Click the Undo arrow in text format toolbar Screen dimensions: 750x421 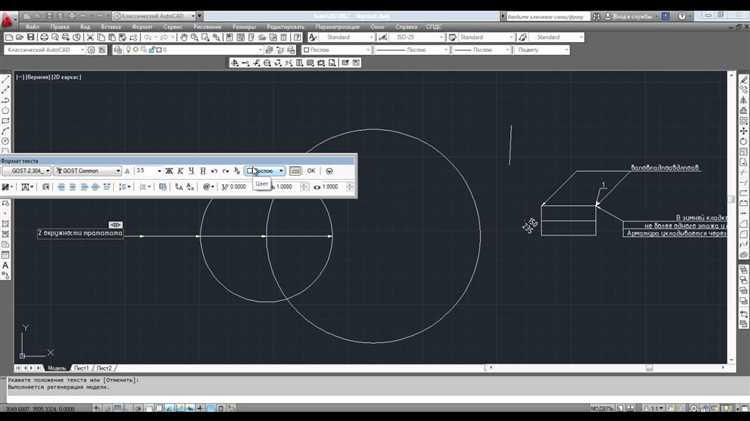click(x=214, y=171)
